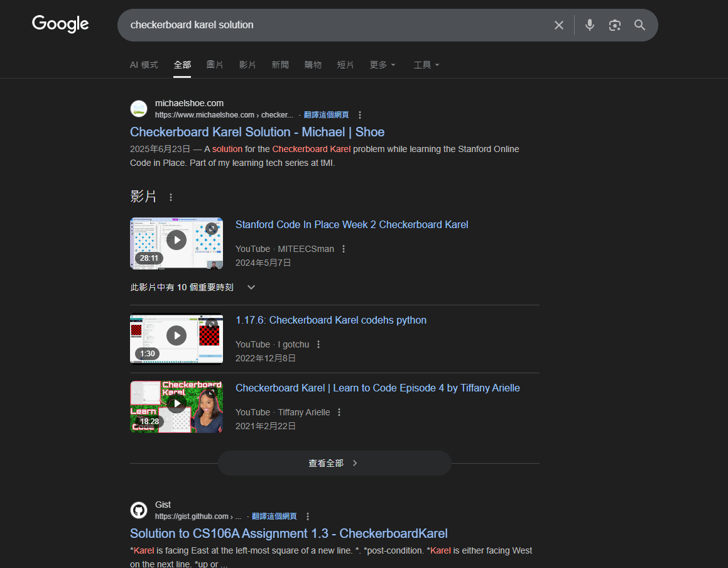Open search by image camera icon
Screen dimensions: 728x568
[x=614, y=25]
